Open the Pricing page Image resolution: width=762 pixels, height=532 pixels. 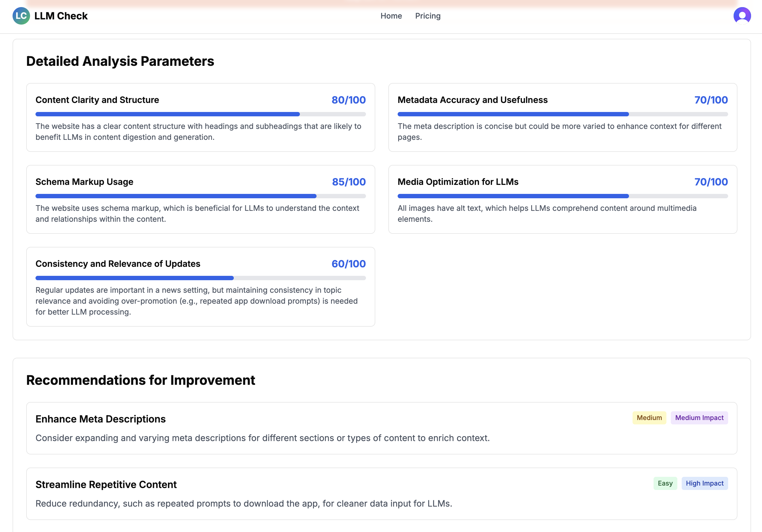tap(427, 16)
